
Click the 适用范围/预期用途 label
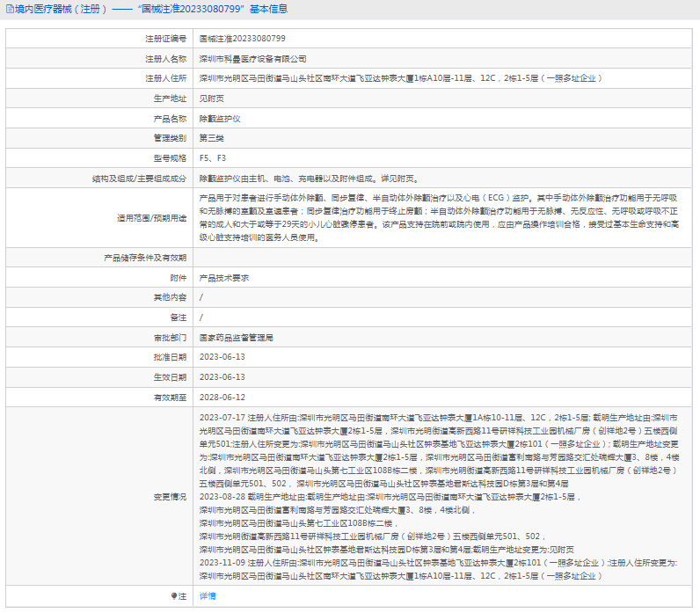(x=152, y=218)
